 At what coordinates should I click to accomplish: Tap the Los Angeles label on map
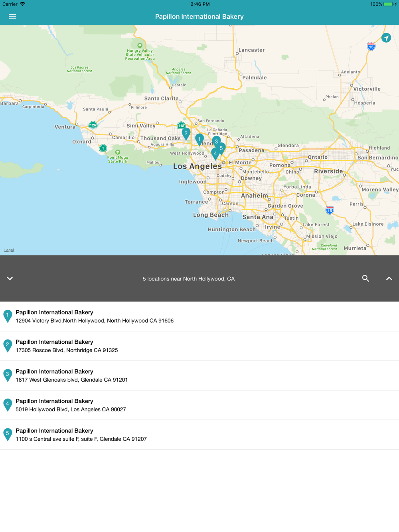pos(197,167)
